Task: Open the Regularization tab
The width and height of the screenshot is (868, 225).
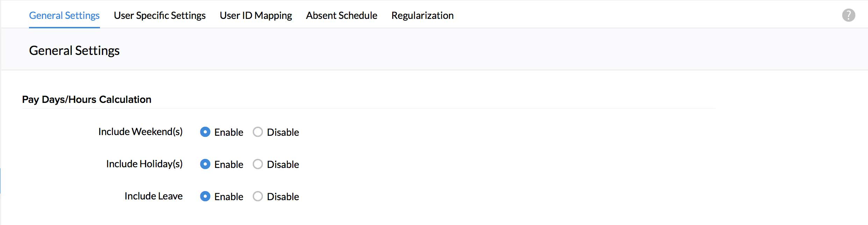Action: [422, 15]
